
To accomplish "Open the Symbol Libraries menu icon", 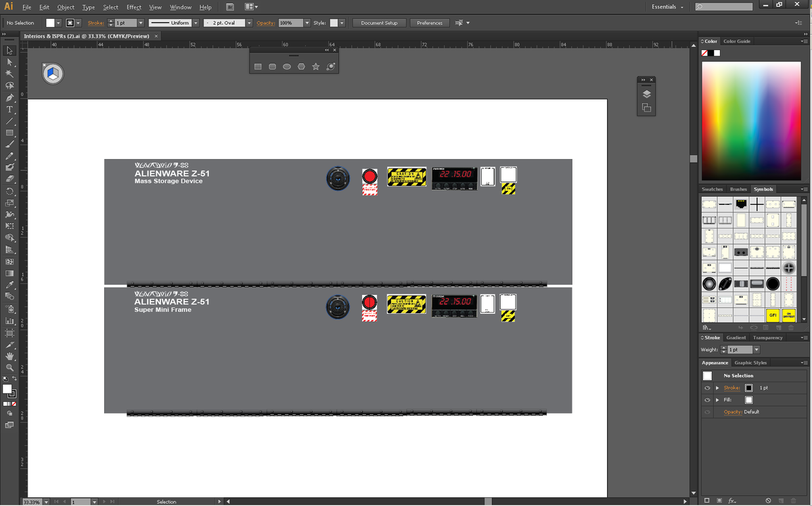I will (x=707, y=327).
